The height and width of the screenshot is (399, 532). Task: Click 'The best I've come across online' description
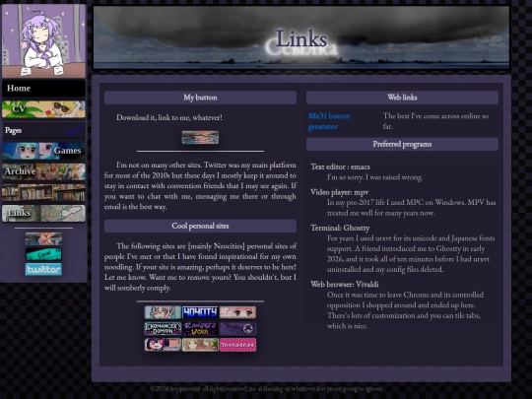coord(436,121)
